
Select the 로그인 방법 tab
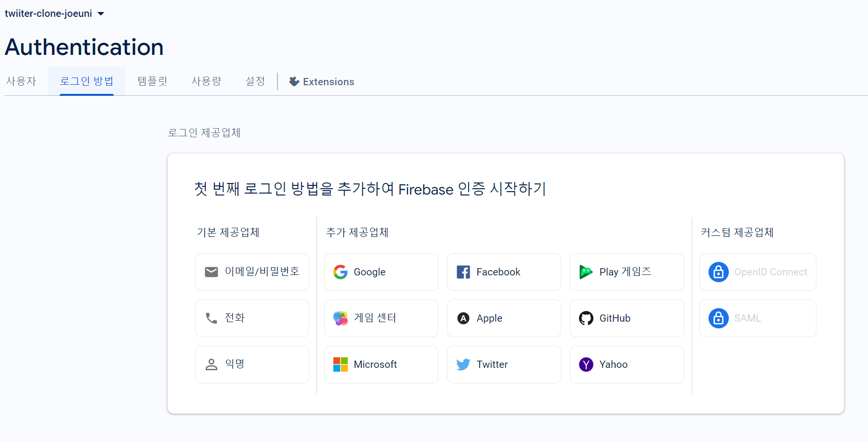point(87,81)
